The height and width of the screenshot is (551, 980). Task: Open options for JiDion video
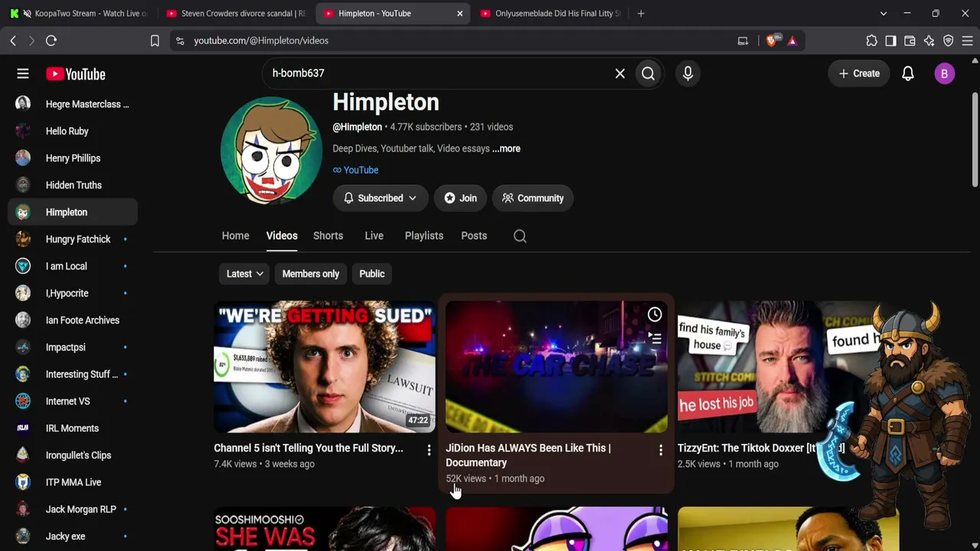(x=661, y=450)
